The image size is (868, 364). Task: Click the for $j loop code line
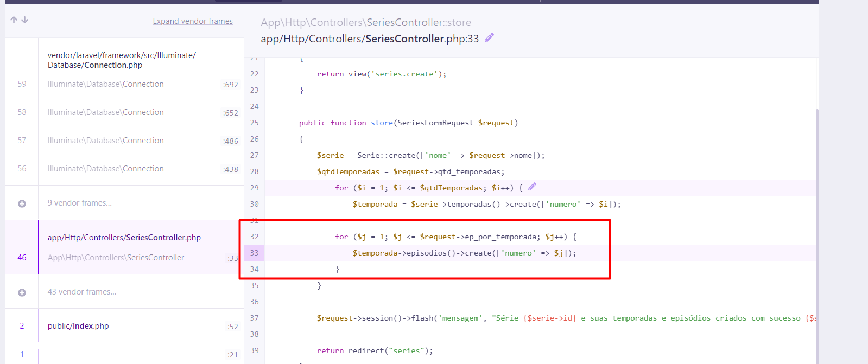coord(455,237)
